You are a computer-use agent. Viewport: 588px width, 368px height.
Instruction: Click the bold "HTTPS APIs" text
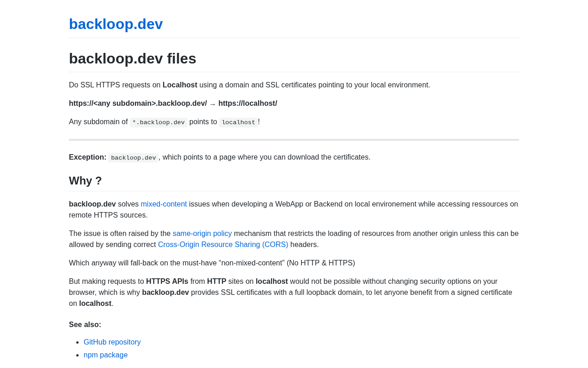click(167, 281)
